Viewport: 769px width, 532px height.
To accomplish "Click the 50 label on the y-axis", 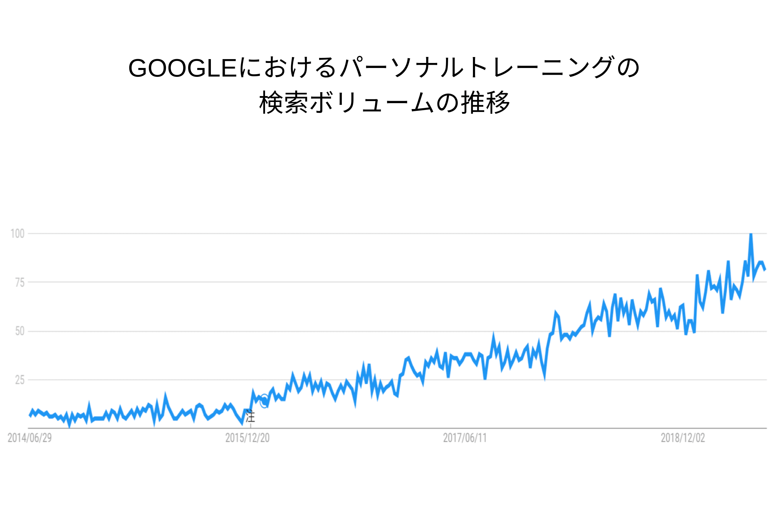I will click(x=20, y=331).
